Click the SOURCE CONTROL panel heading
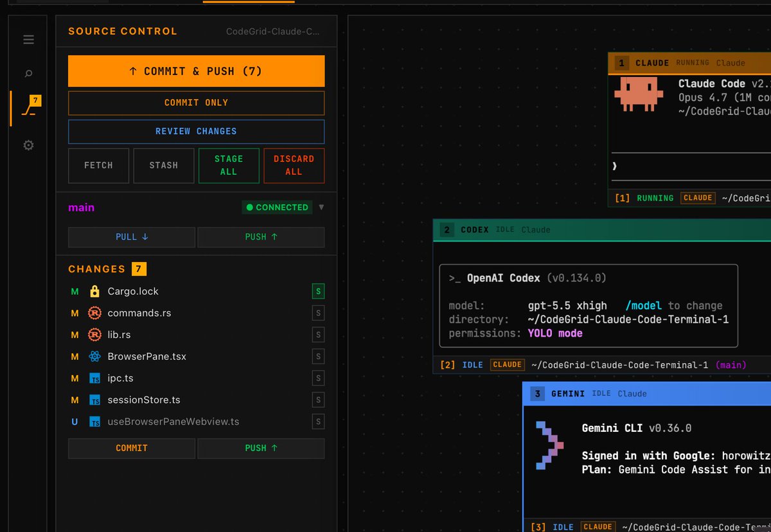Viewport: 771px width, 532px height. [123, 31]
